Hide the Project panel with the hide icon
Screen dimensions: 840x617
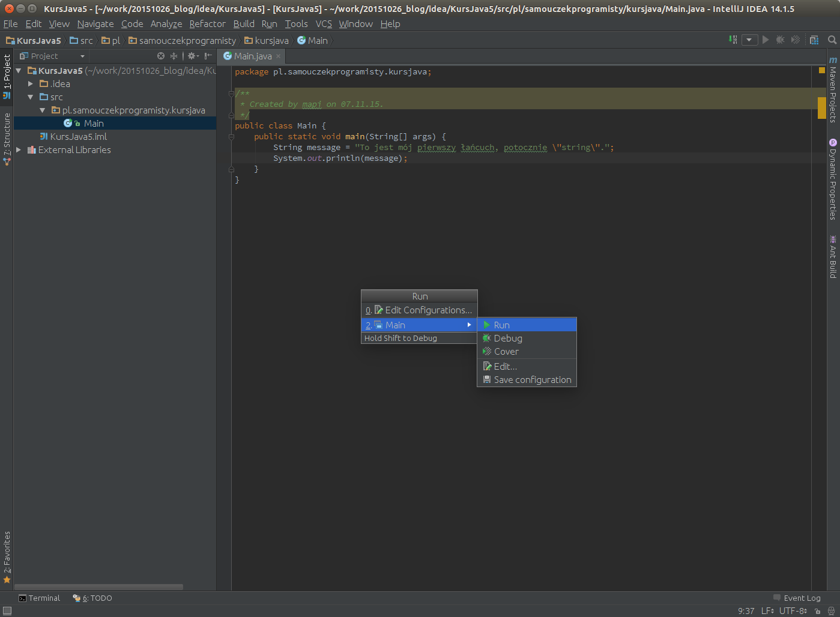click(x=208, y=56)
